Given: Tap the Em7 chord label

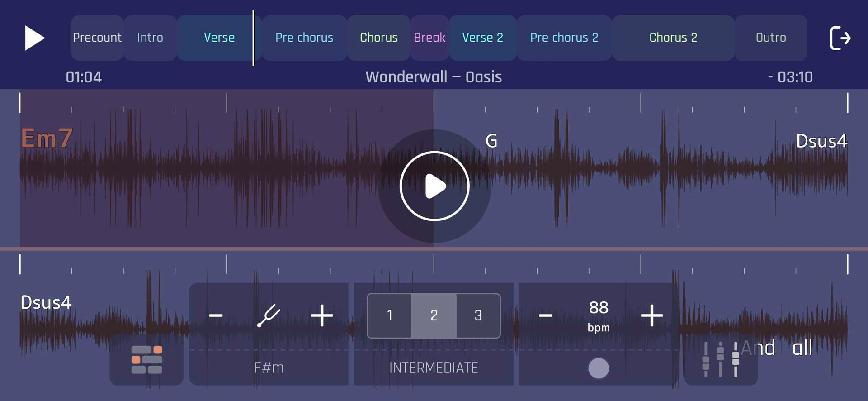Looking at the screenshot, I should [x=47, y=138].
